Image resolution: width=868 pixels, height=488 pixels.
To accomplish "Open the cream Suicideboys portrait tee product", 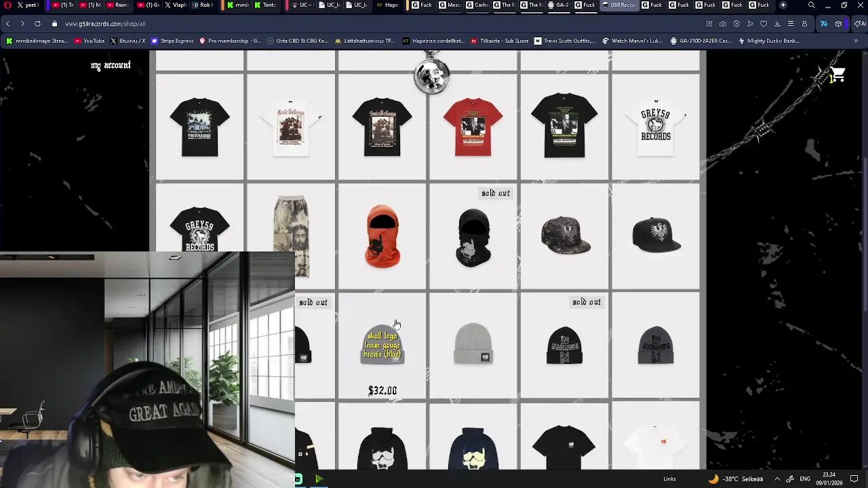I will click(291, 127).
